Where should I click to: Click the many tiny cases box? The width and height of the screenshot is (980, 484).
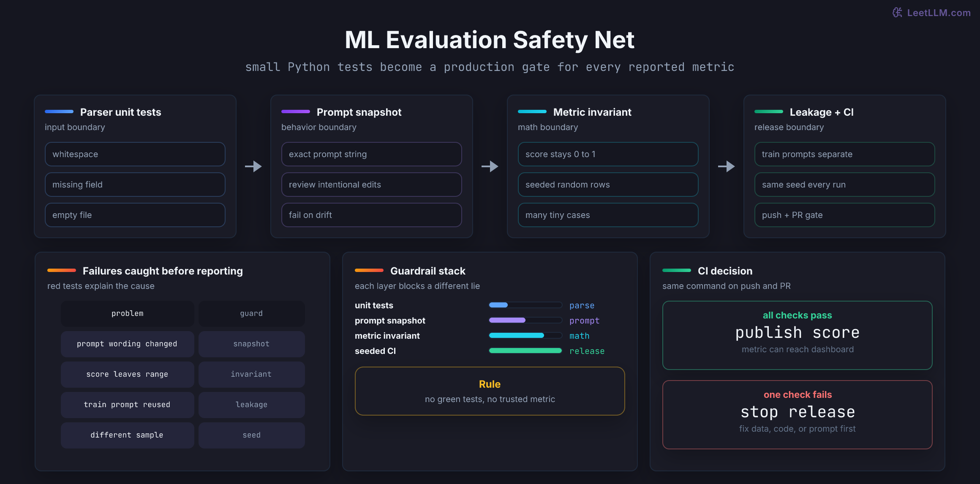tap(608, 215)
